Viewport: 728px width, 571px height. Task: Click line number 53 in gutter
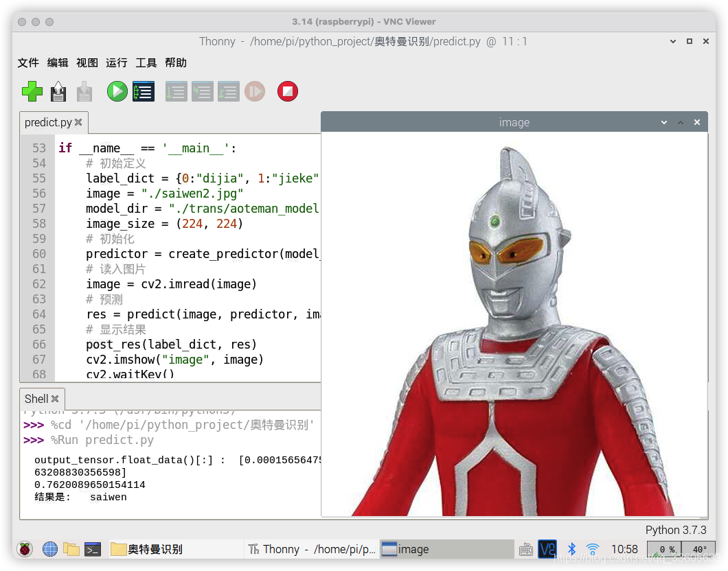tap(39, 148)
